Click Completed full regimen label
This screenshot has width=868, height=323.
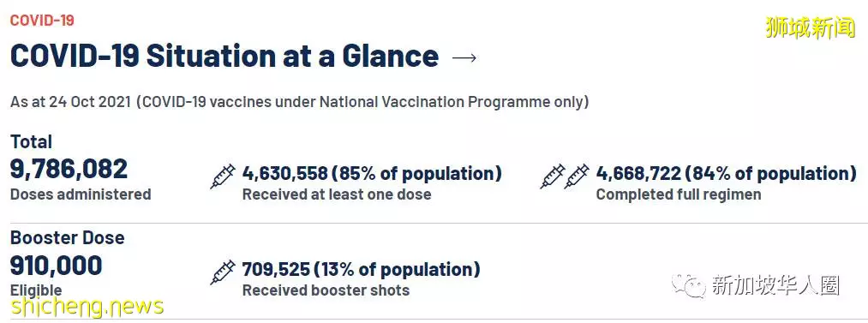coord(679,194)
